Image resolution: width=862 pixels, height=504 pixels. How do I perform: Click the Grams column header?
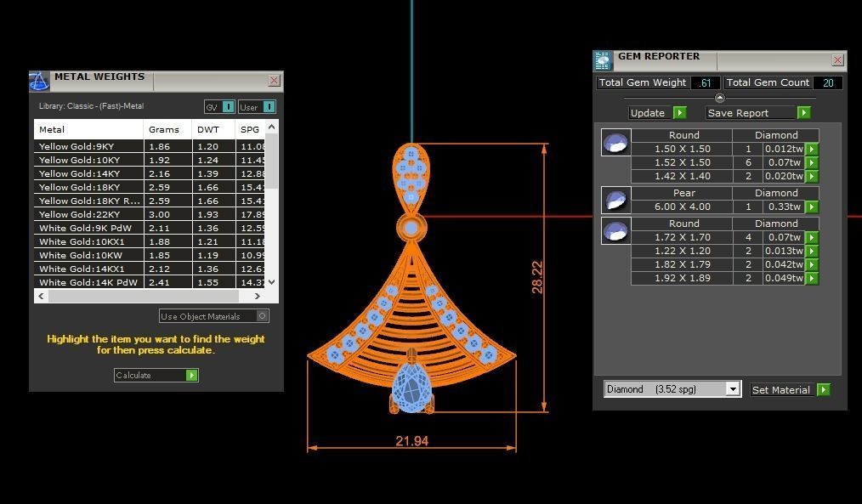167,130
